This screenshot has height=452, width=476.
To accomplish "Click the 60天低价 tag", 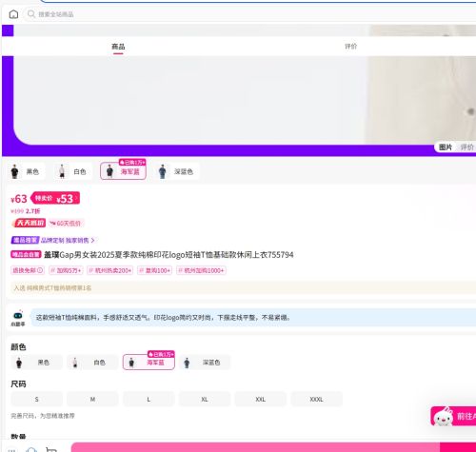I will [x=66, y=224].
